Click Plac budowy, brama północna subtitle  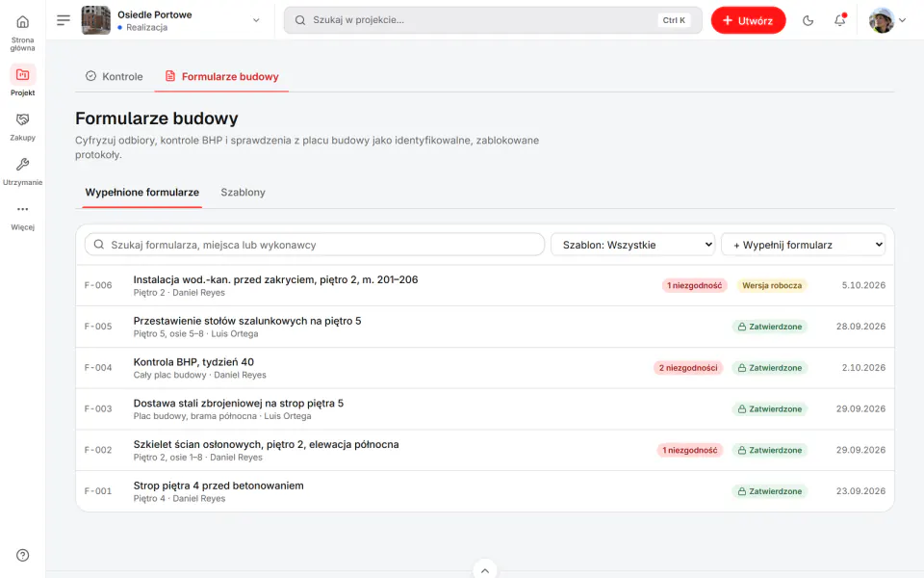(x=221, y=416)
